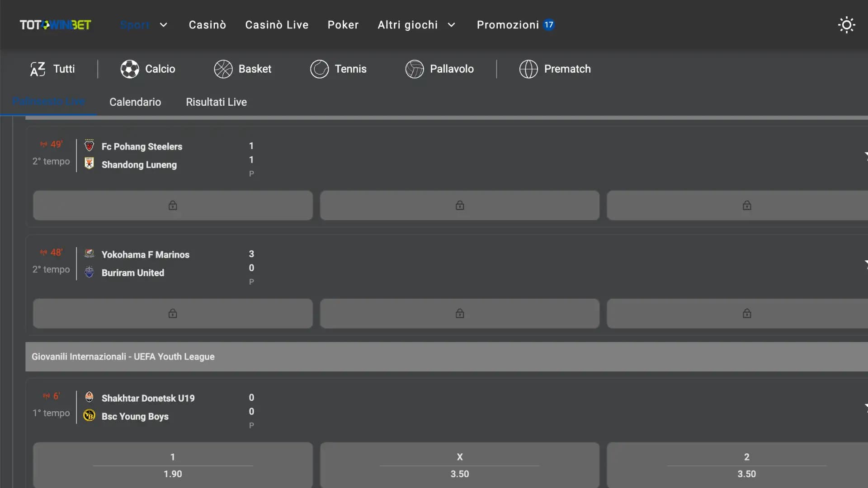Click locked first odds for Yokohama match
The image size is (868, 488).
(173, 313)
